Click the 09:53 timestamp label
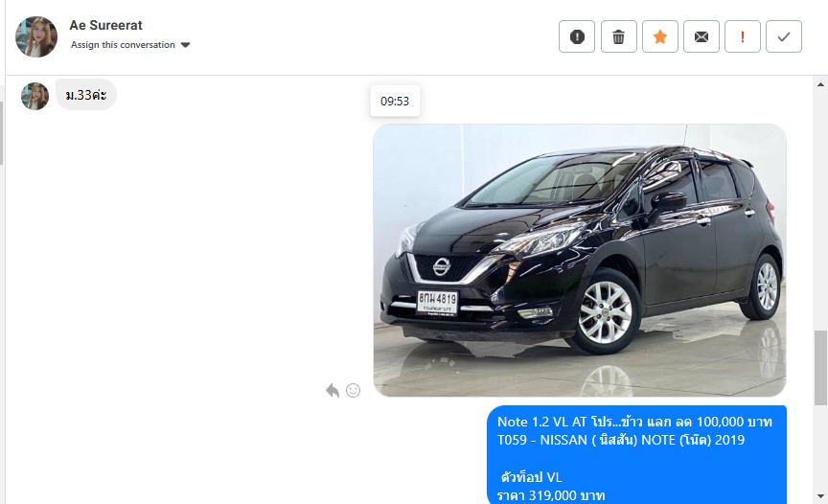Image resolution: width=828 pixels, height=504 pixels. click(x=395, y=101)
